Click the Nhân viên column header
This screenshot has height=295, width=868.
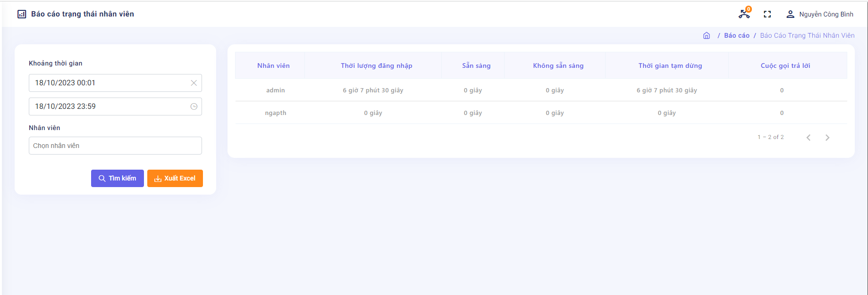(273, 66)
